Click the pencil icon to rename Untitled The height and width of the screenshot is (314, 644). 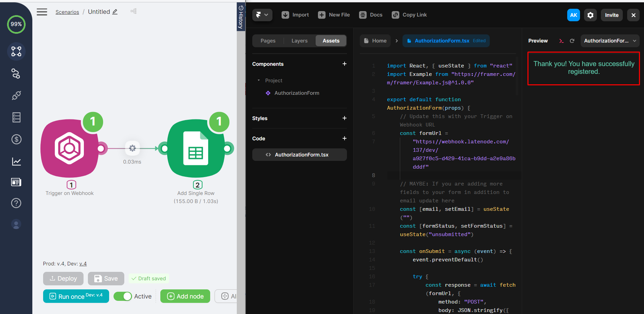coord(115,12)
